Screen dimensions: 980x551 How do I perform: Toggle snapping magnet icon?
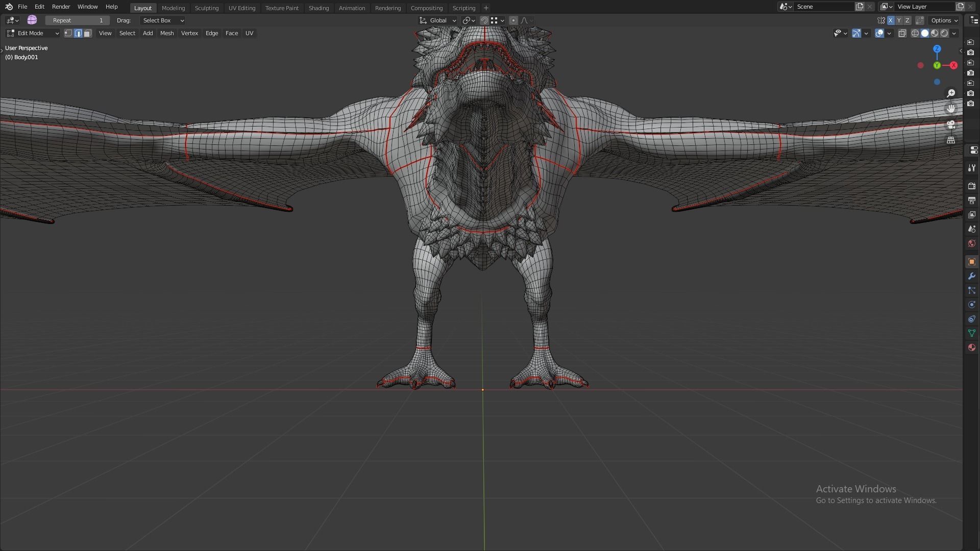pyautogui.click(x=484, y=20)
